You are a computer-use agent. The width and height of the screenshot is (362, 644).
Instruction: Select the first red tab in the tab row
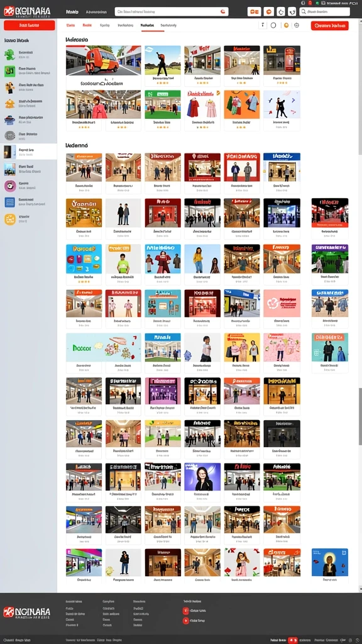(x=70, y=25)
